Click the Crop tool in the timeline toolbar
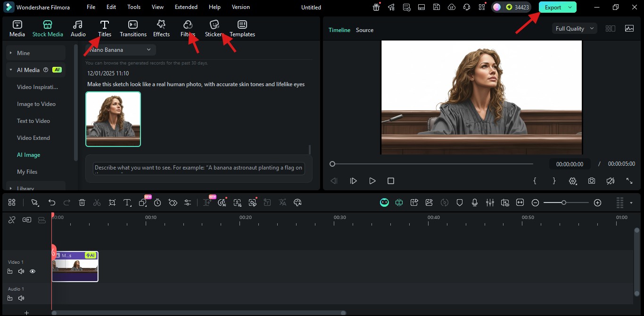Screen dimensions: 644x316 click(112, 203)
